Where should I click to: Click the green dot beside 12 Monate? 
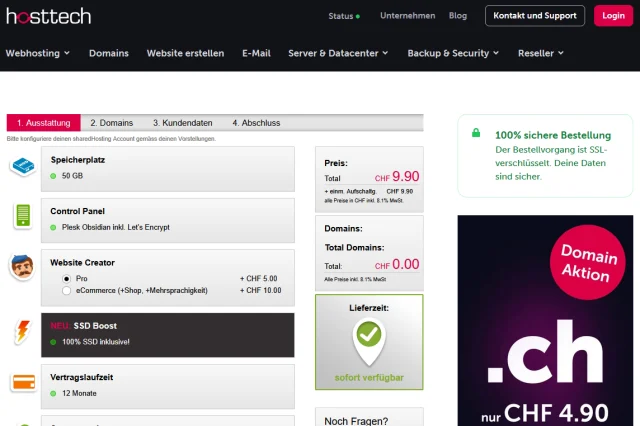(53, 393)
